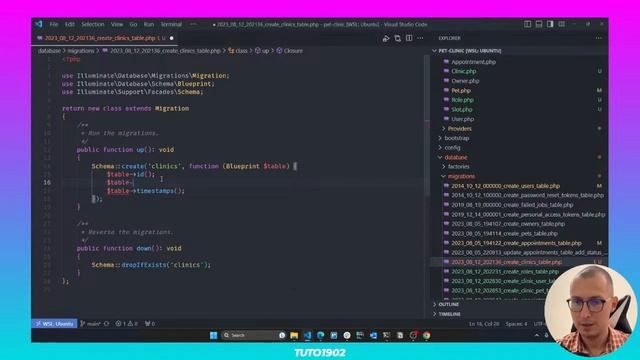Open the Customize Layout icon

point(562,24)
